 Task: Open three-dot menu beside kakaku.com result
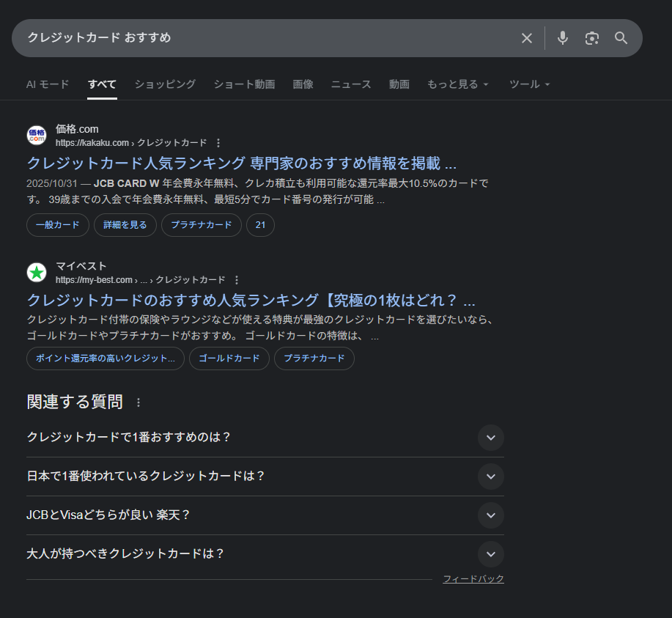pyautogui.click(x=218, y=143)
